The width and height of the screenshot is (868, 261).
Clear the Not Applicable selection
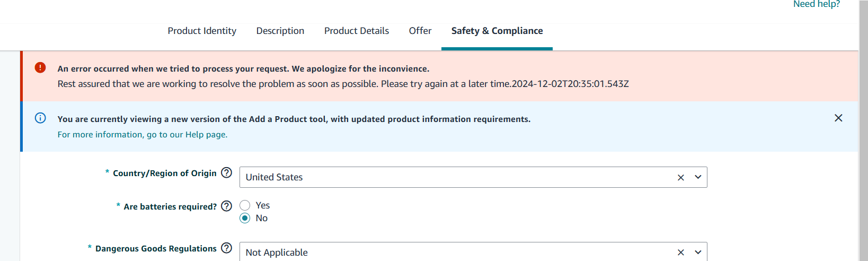[x=681, y=253]
